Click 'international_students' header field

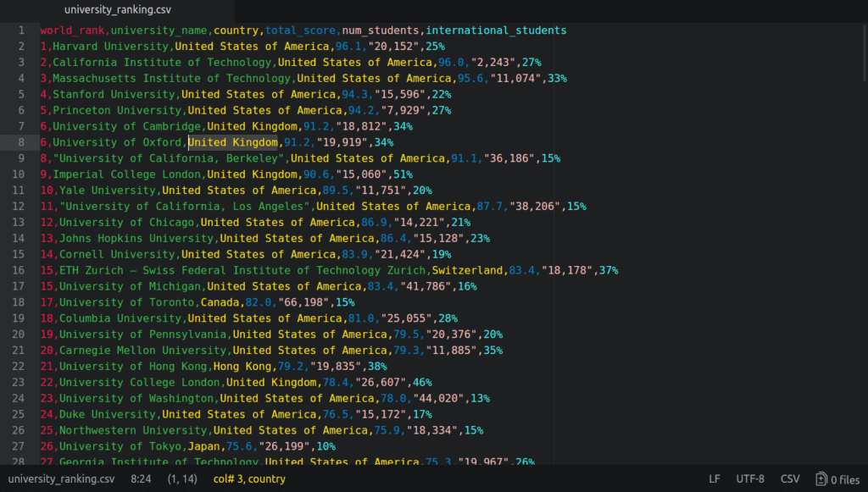tap(496, 30)
